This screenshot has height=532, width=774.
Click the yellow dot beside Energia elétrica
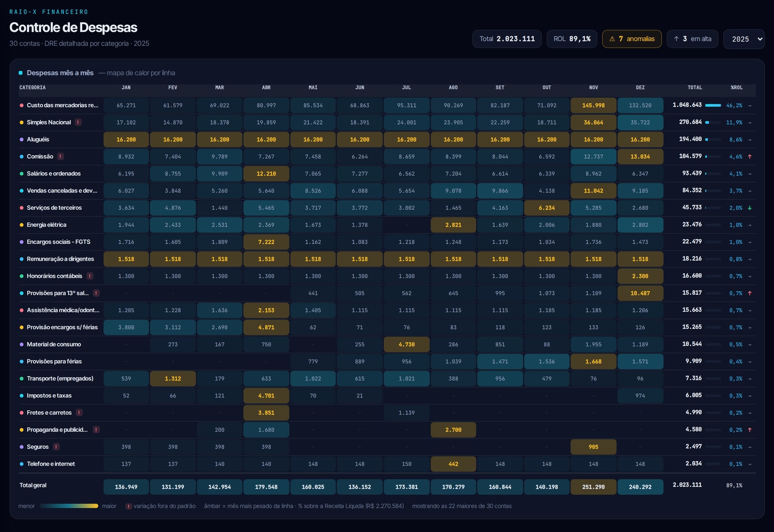(21, 225)
